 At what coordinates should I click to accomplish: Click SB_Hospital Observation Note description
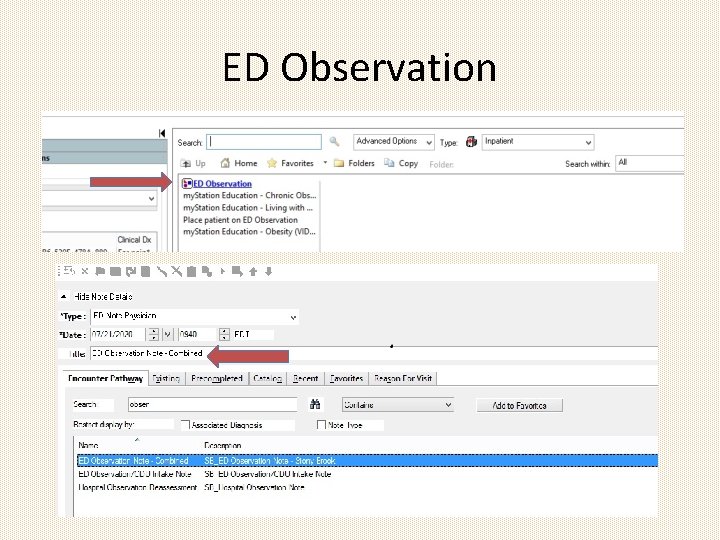[x=254, y=487]
